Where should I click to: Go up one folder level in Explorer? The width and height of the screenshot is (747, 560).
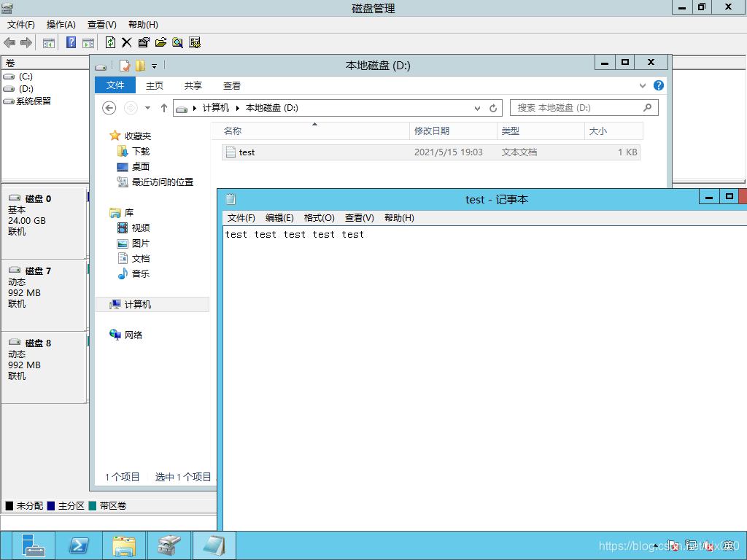(x=164, y=108)
